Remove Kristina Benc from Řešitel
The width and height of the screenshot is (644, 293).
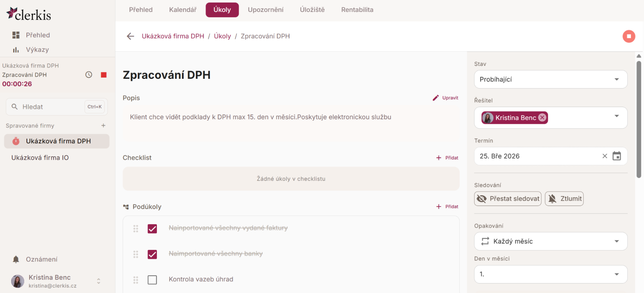pos(543,118)
